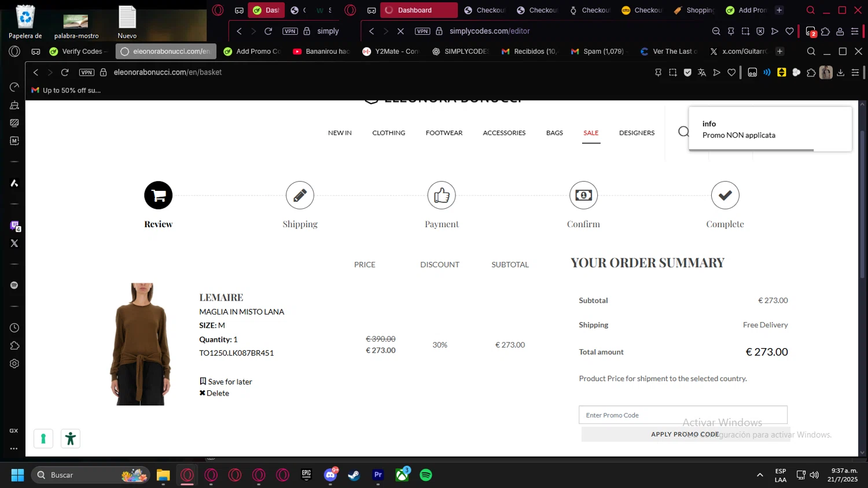Add basket page to bookmarks heart icon

[x=731, y=72]
